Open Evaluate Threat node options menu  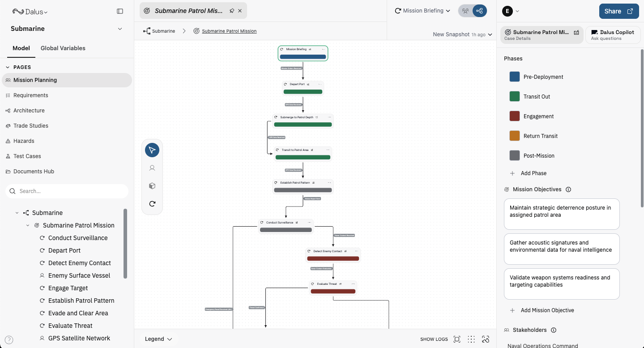[353, 284]
